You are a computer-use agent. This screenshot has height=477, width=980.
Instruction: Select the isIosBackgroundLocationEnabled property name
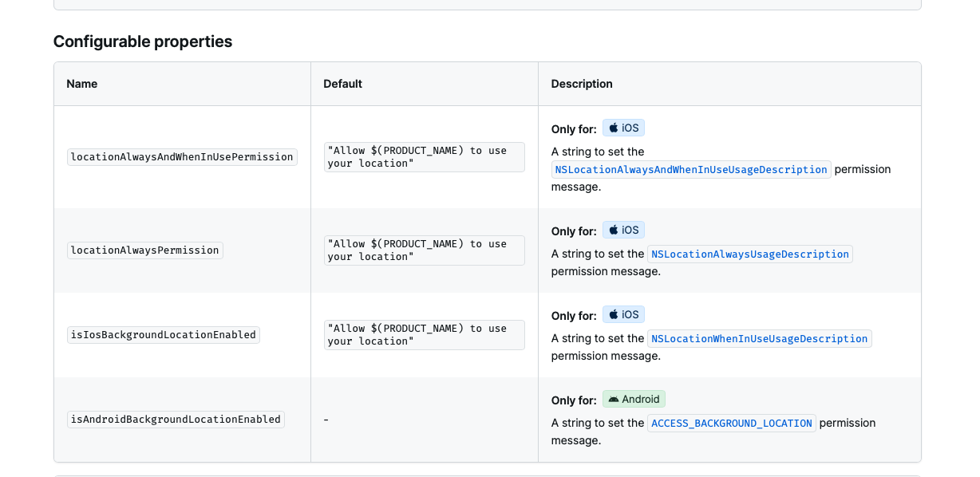(163, 334)
